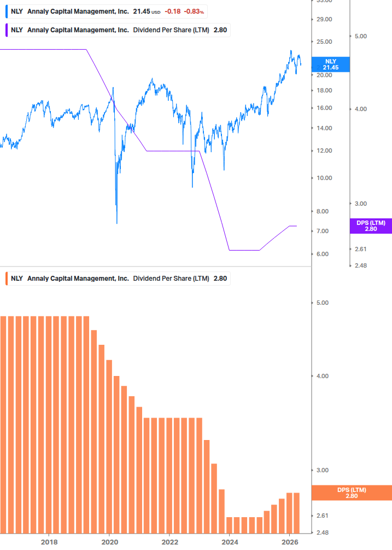Click the 2022 label on time axis

[x=170, y=542]
